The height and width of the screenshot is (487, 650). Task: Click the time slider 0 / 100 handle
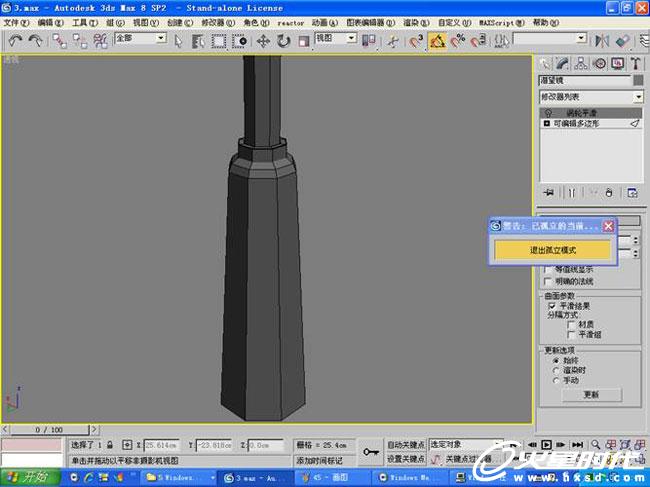tap(49, 430)
